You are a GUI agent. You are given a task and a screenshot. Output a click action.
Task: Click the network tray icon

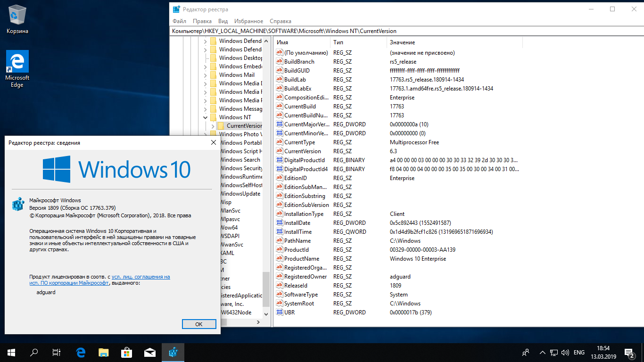coord(554,352)
